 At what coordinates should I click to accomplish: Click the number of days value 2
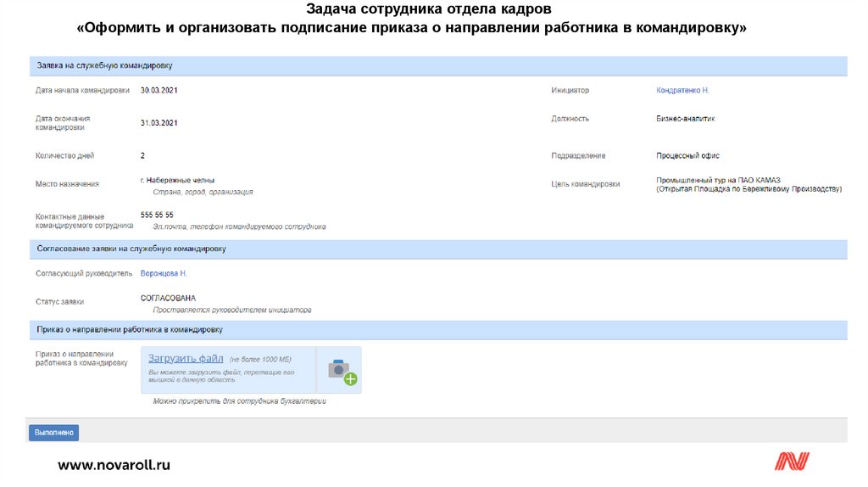142,155
